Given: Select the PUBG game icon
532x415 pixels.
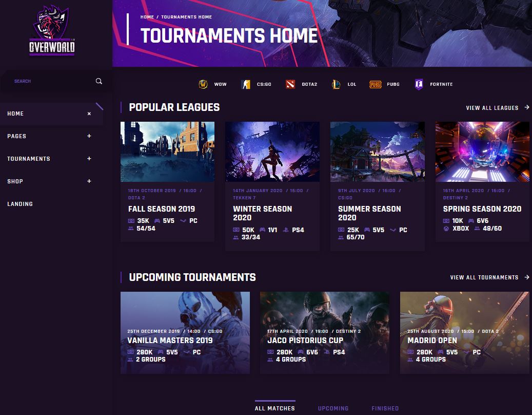Looking at the screenshot, I should pyautogui.click(x=375, y=84).
